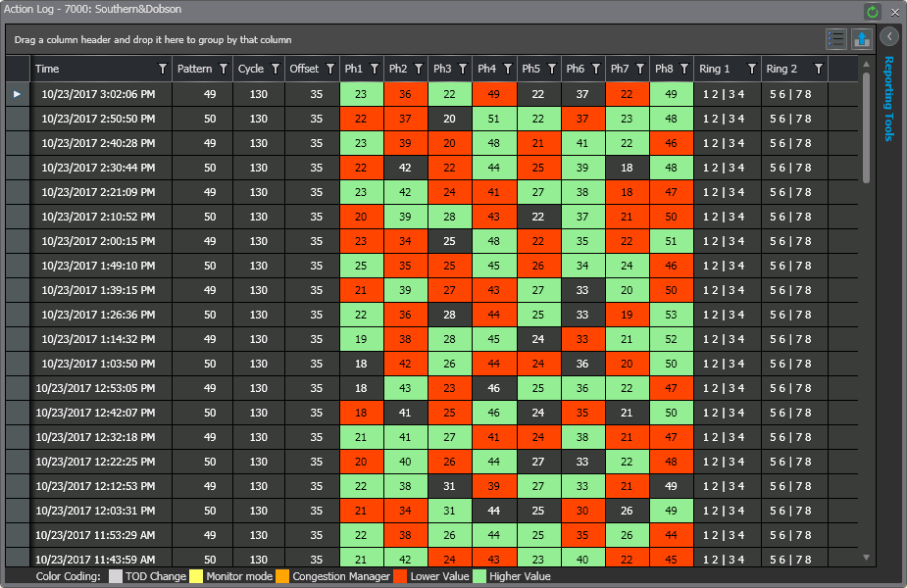Sort by the Ph6 column header
Screen dimensions: 907x588
tap(576, 70)
